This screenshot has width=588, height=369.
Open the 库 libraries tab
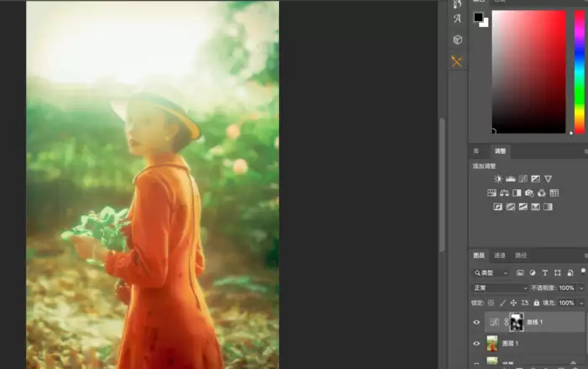click(476, 151)
